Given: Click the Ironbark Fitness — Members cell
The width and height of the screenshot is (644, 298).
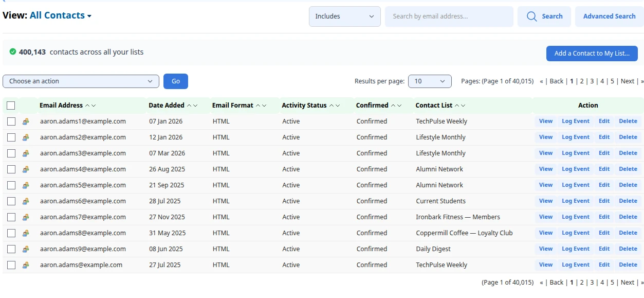Looking at the screenshot, I should [x=458, y=217].
